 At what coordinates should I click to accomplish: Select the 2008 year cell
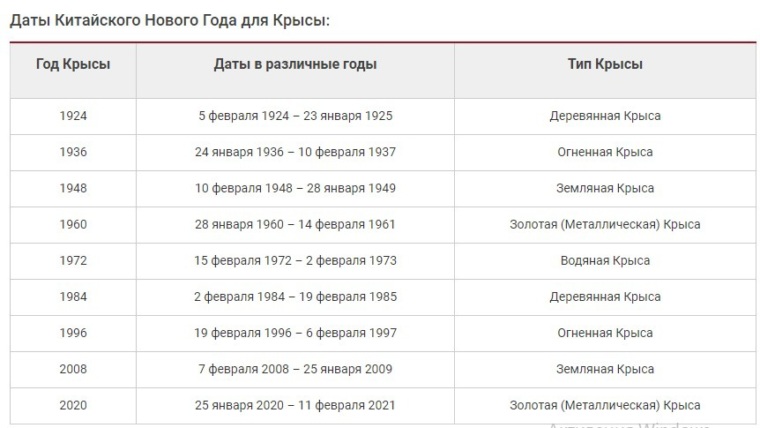tap(73, 369)
